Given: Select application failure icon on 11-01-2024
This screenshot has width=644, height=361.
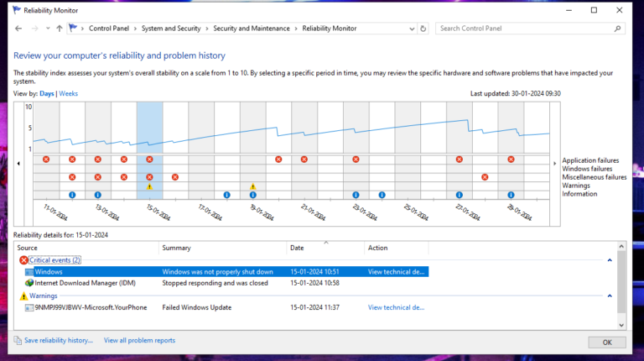Looking at the screenshot, I should 46,160.
